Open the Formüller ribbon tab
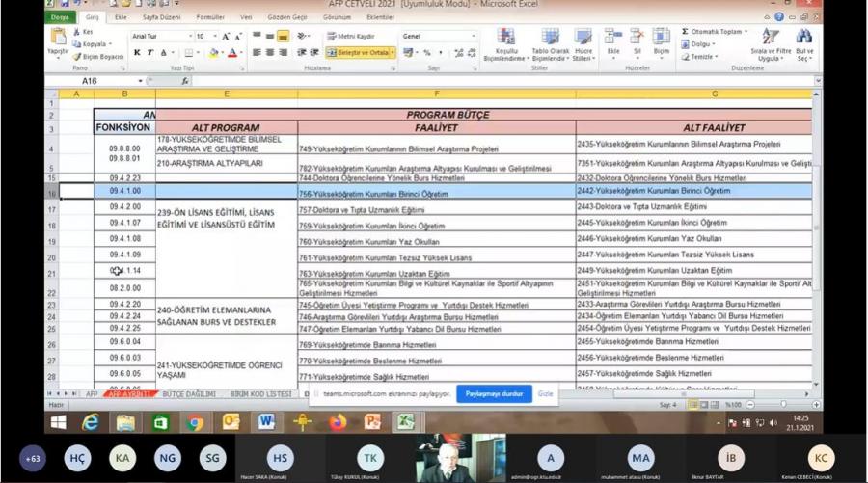Viewport: 868px width, 483px height. click(x=210, y=17)
